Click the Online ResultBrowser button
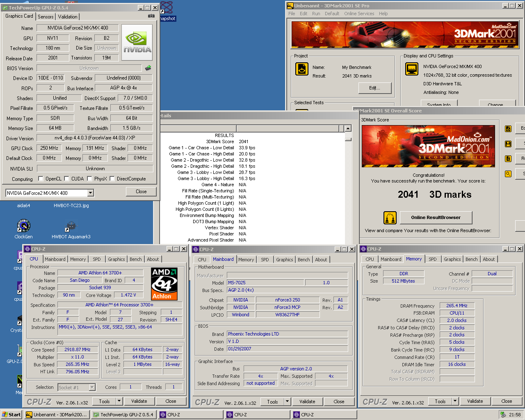This screenshot has height=420, width=525. [436, 217]
